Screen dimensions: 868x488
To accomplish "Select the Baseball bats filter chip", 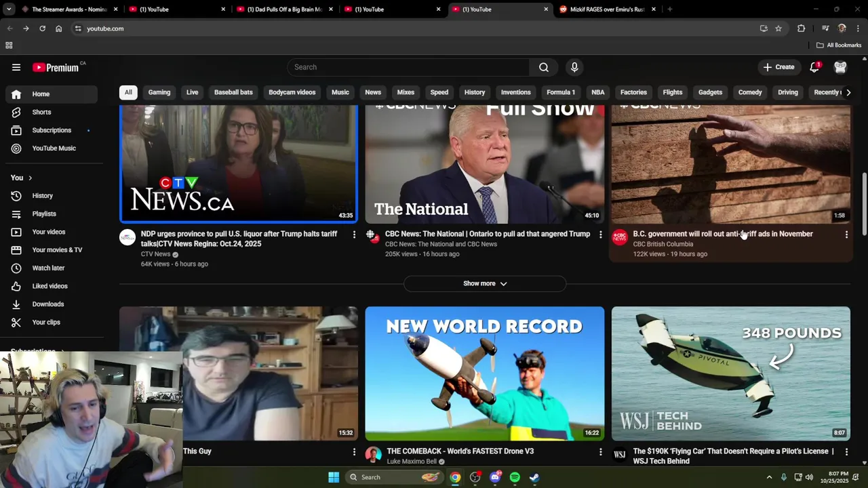I will point(233,92).
